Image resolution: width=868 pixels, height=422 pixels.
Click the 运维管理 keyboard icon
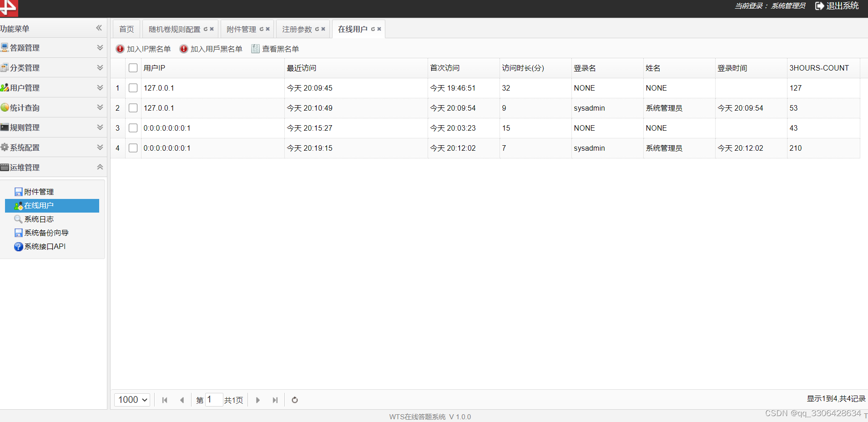point(5,167)
